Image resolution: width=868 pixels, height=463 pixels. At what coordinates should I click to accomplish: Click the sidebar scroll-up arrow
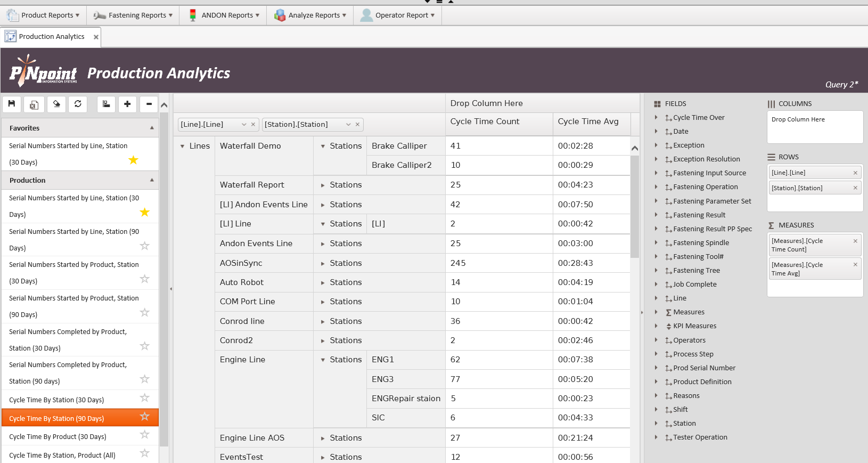pos(164,105)
